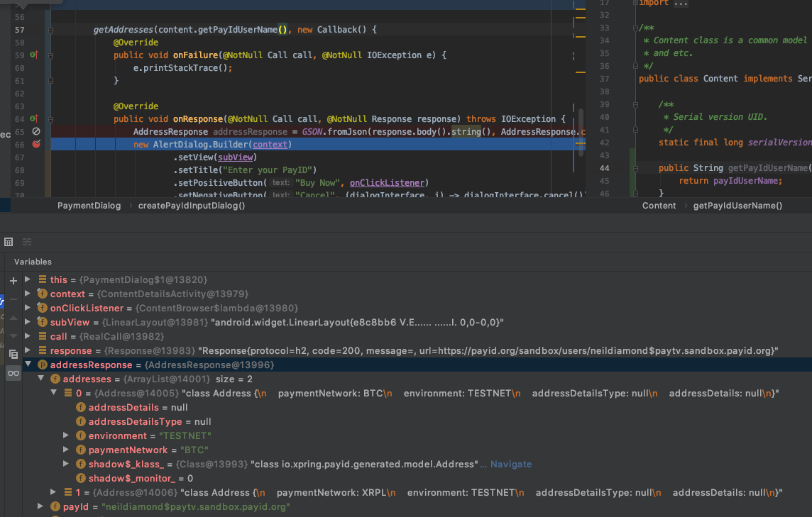
Task: Click the restore layout table icon
Action: tap(9, 242)
